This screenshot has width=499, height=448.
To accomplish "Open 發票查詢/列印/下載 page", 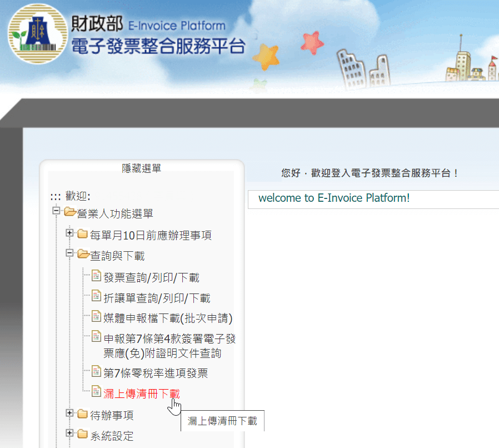I will tap(152, 278).
